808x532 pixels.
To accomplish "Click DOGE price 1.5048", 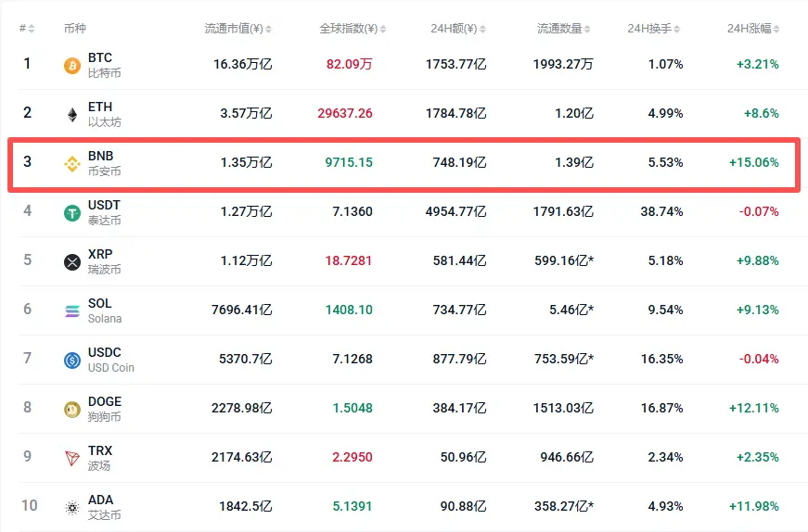I will coord(353,408).
